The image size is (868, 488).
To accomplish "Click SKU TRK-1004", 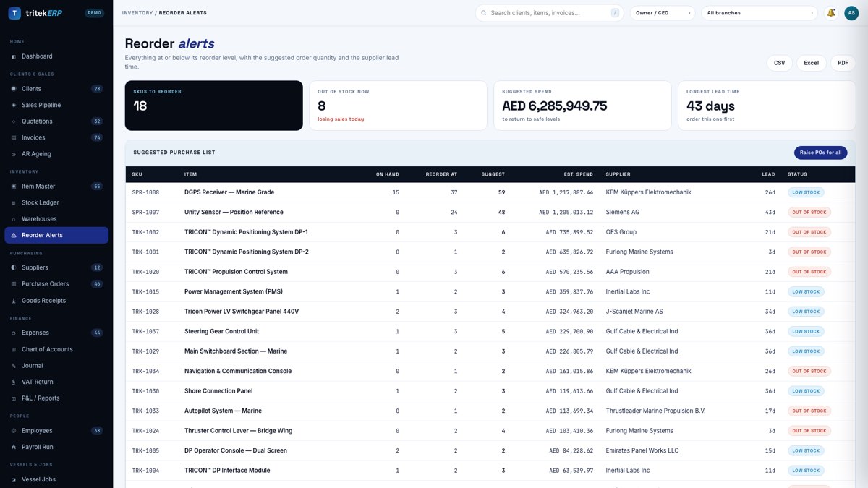I will (145, 471).
